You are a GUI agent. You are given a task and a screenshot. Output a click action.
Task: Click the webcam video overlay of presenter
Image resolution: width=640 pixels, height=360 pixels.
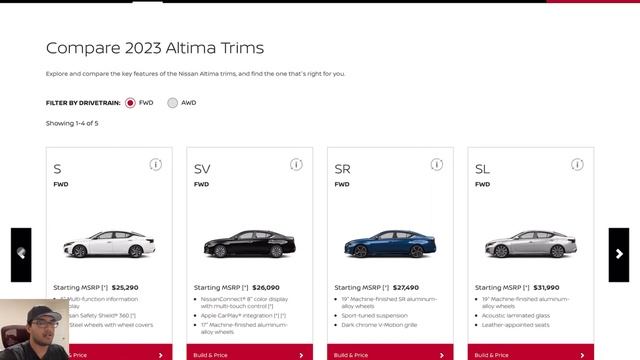click(34, 329)
